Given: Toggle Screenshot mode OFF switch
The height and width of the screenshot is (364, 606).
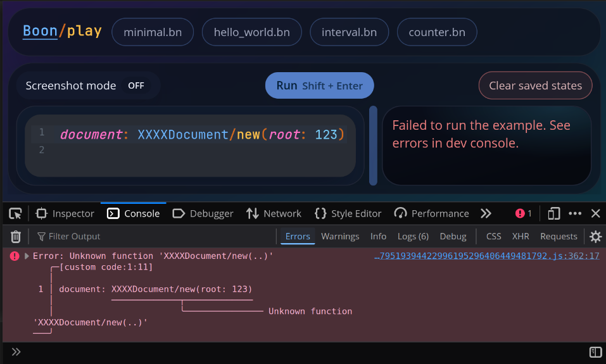Looking at the screenshot, I should (x=136, y=85).
